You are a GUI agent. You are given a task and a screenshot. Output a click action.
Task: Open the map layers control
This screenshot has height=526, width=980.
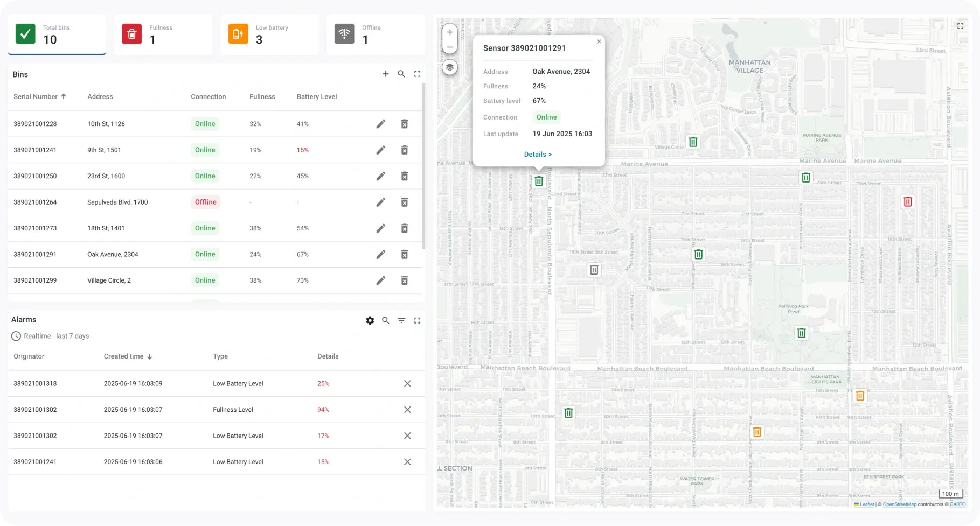[x=450, y=67]
